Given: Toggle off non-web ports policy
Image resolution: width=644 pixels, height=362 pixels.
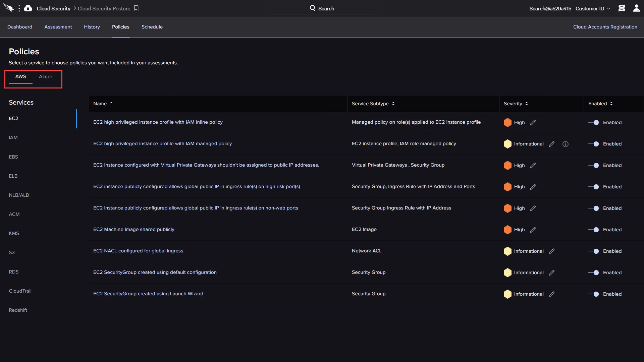Looking at the screenshot, I should tap(594, 208).
